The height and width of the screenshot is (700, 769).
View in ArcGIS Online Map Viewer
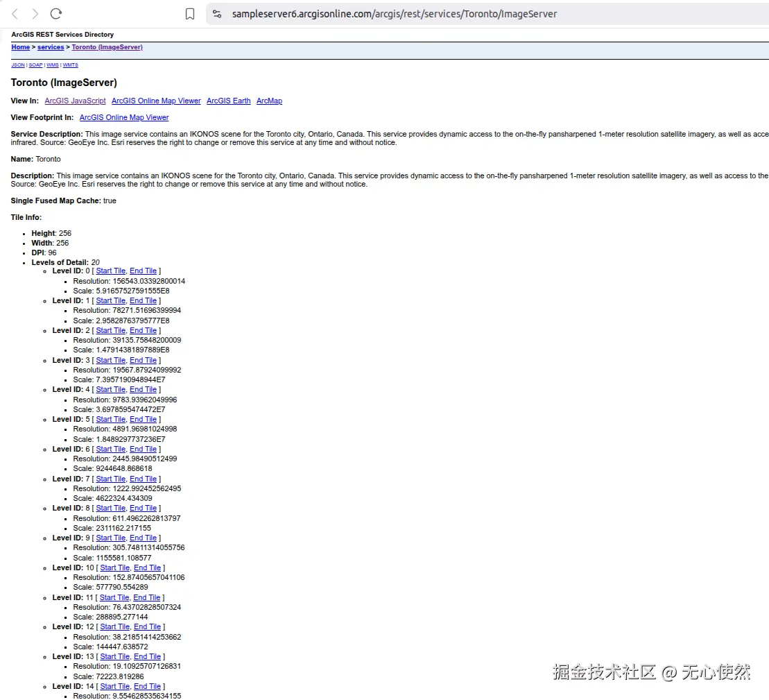[x=156, y=101]
